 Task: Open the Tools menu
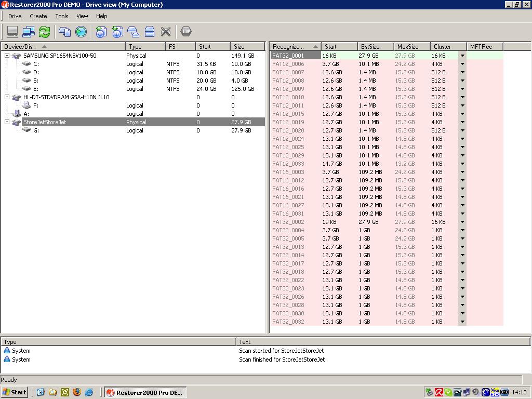[x=61, y=16]
